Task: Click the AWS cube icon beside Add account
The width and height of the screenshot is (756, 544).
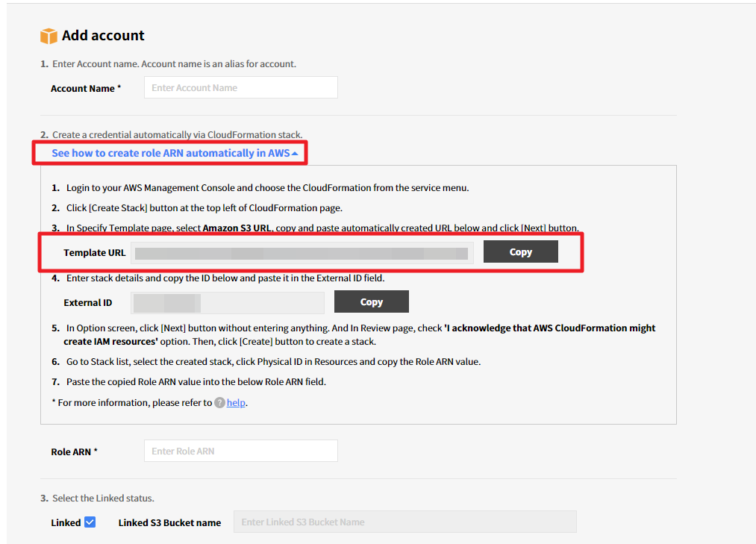Action: (x=49, y=36)
